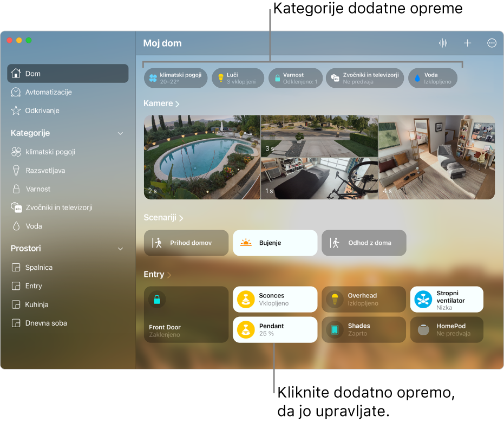Run the Prihod domov scene
The height and width of the screenshot is (422, 504).
click(x=186, y=243)
